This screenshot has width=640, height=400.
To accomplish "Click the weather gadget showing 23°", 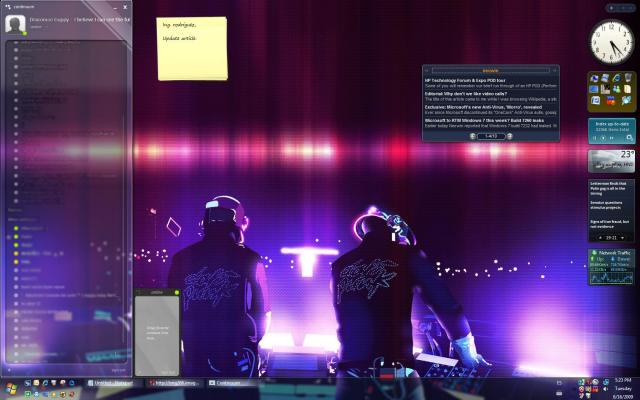I will tap(611, 160).
